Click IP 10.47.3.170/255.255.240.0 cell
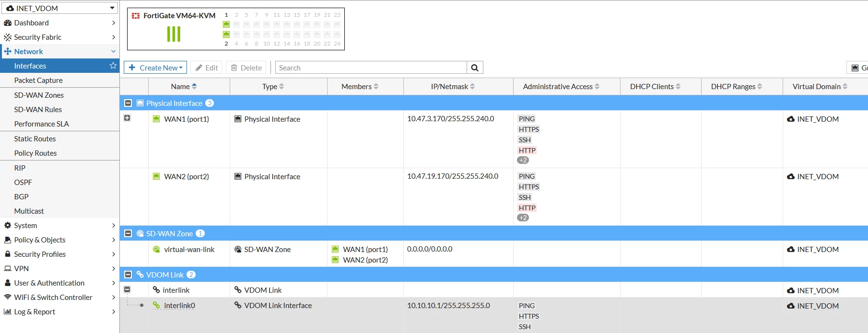Viewport: 868px width, 333px height. pyautogui.click(x=450, y=118)
